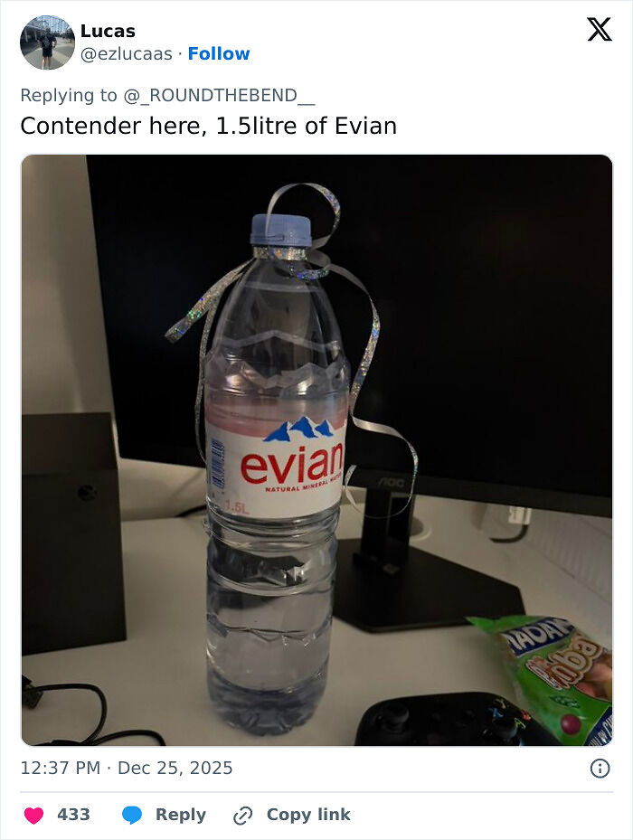
Task: Open the tweet info circle icon
Action: pyautogui.click(x=600, y=769)
